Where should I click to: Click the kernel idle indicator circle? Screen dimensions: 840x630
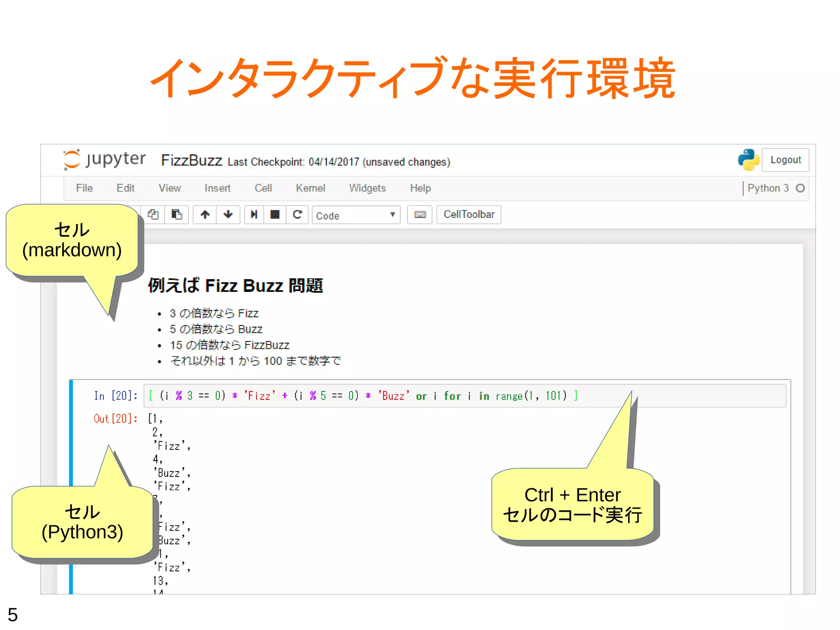point(800,188)
